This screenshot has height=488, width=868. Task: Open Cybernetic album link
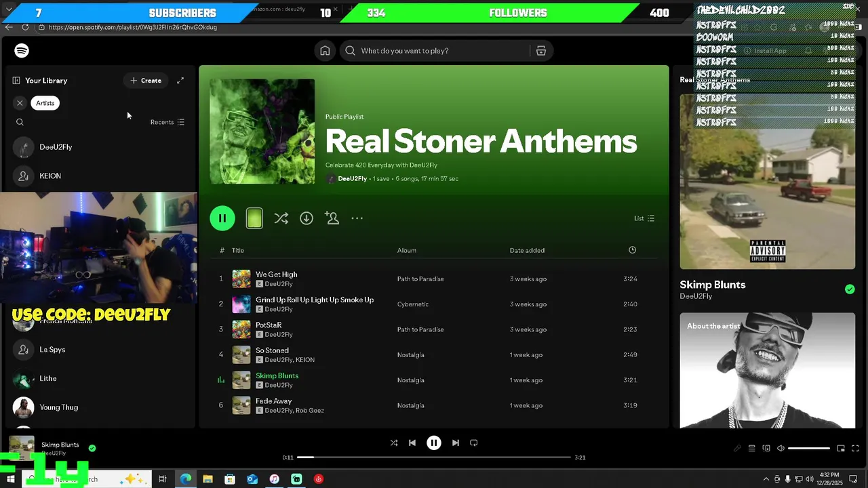point(413,304)
